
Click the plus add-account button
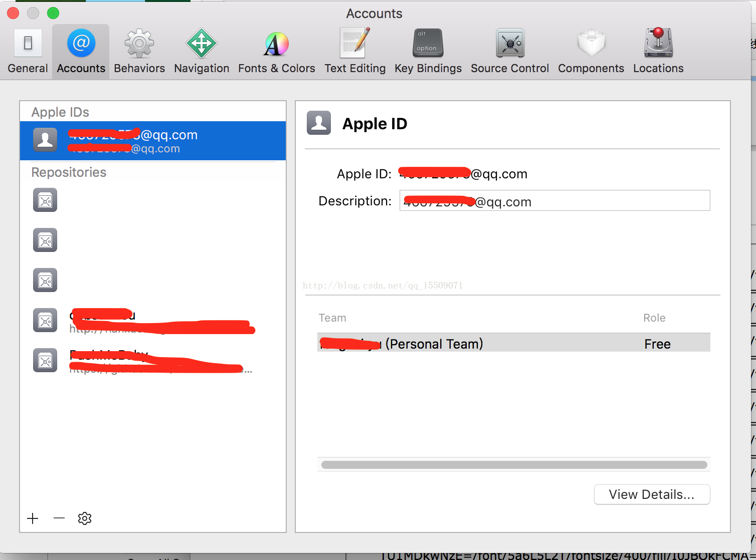(x=33, y=518)
